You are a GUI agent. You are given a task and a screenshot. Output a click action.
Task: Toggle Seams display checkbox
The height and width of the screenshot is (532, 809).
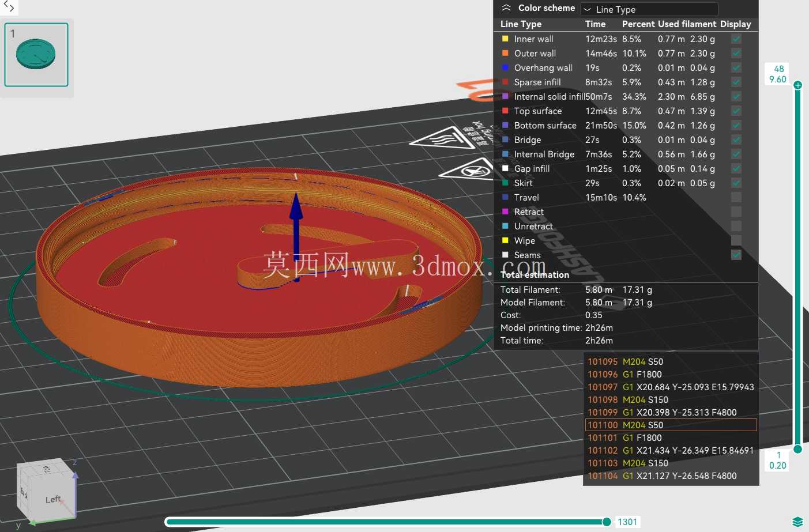(x=736, y=255)
